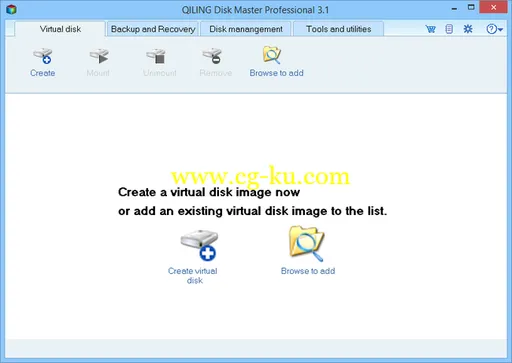Screen dimensions: 512x363
Task: Click the toolbar Browse to add label
Action: tap(277, 73)
